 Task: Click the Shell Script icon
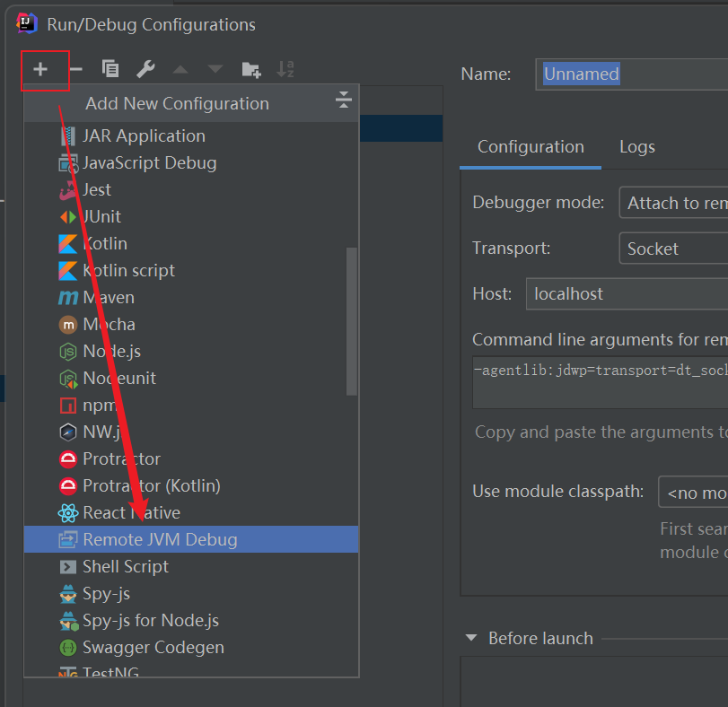pos(68,567)
